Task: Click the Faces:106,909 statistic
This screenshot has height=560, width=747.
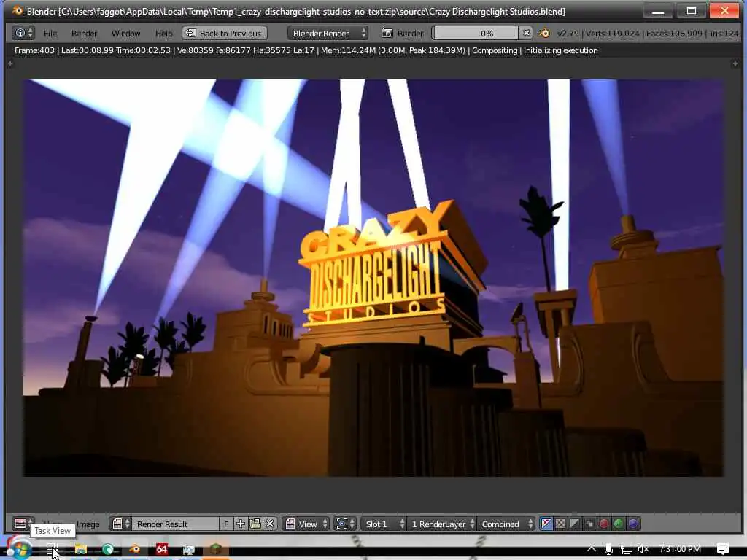Action: (x=674, y=34)
